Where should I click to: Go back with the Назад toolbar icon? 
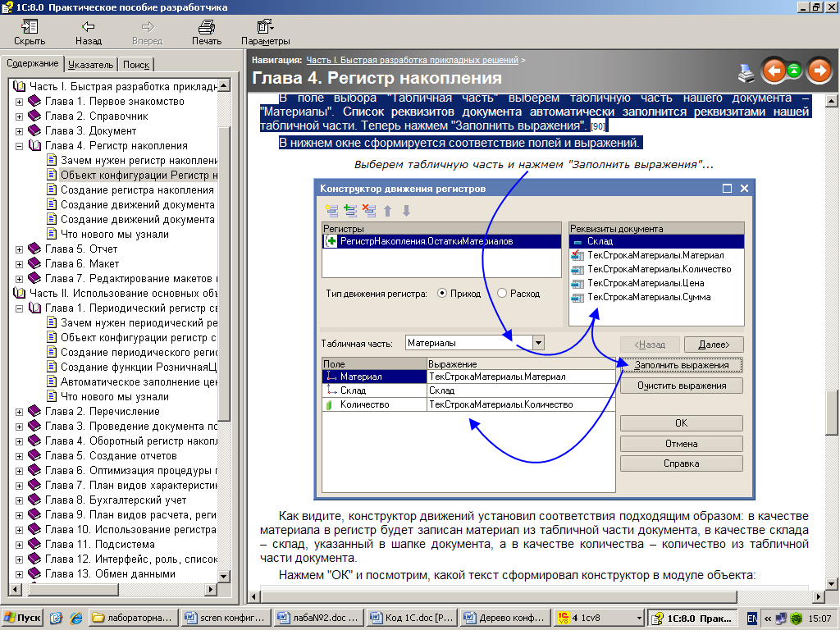88,33
